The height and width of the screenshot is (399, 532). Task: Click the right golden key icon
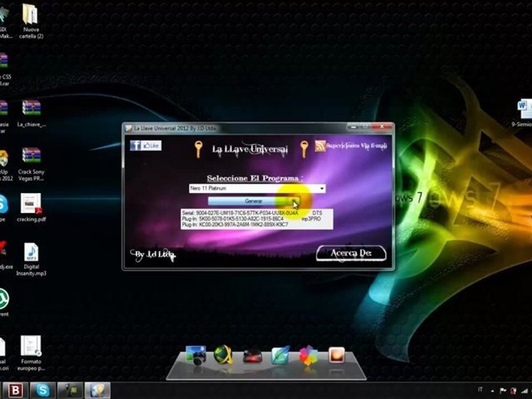[304, 149]
